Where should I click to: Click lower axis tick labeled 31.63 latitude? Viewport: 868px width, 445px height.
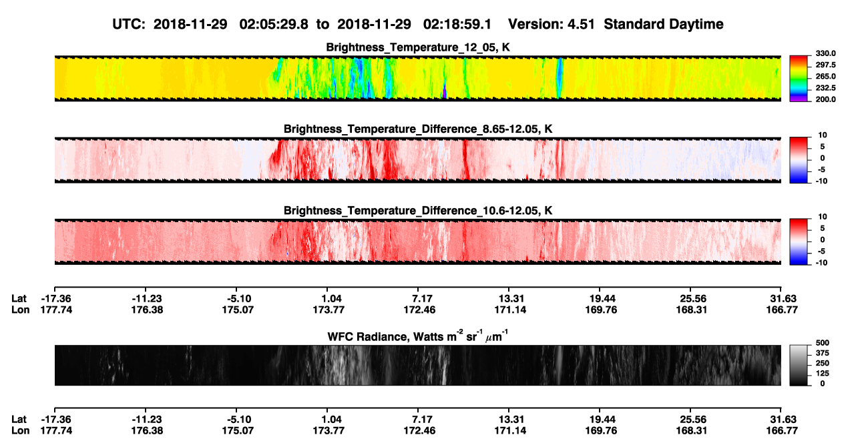click(x=781, y=419)
